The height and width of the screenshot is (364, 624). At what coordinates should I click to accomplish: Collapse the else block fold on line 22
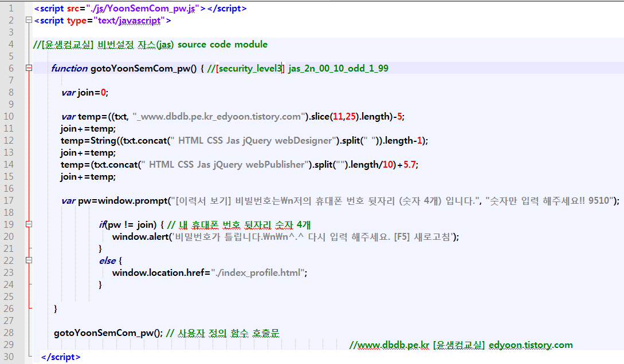[x=29, y=260]
